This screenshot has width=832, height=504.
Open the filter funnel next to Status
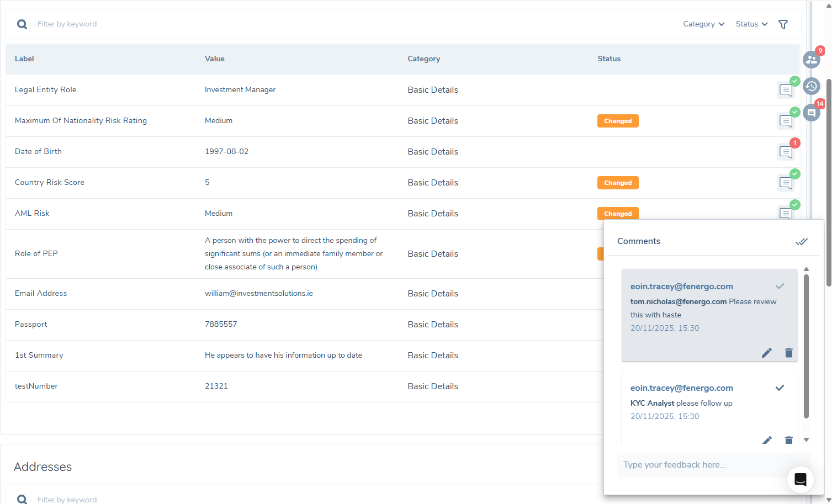[783, 24]
